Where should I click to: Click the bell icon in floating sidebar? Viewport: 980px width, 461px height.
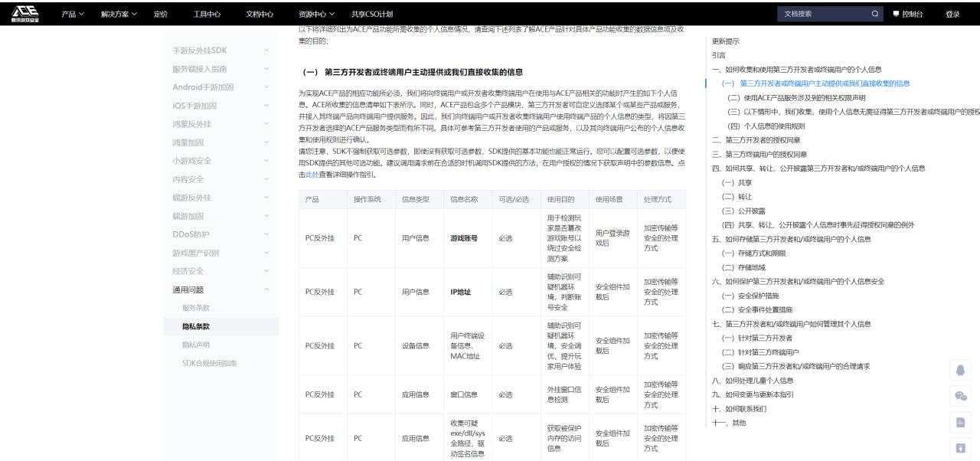tap(960, 370)
